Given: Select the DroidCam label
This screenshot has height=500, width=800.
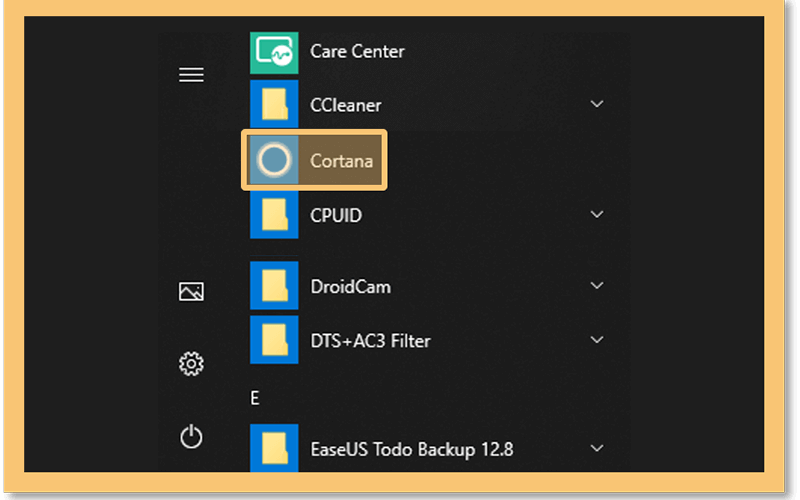Looking at the screenshot, I should pyautogui.click(x=351, y=287).
